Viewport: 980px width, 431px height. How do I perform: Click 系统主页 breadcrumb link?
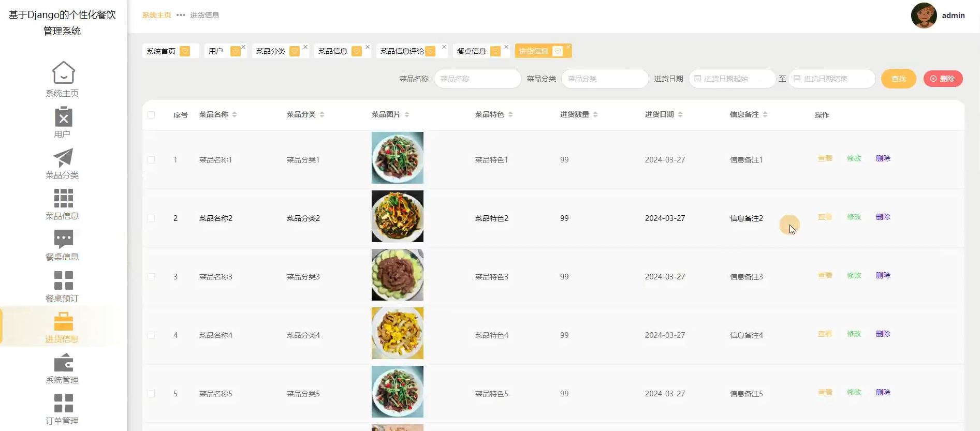(157, 15)
